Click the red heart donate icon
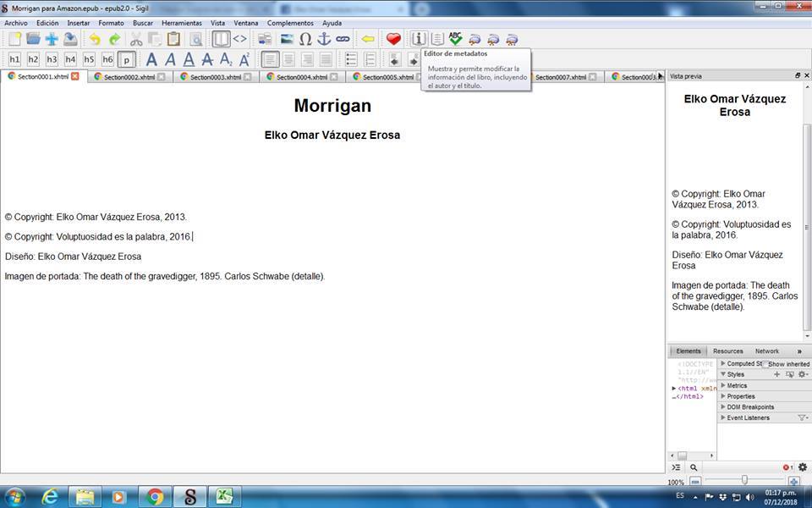This screenshot has width=812, height=508. (x=393, y=39)
